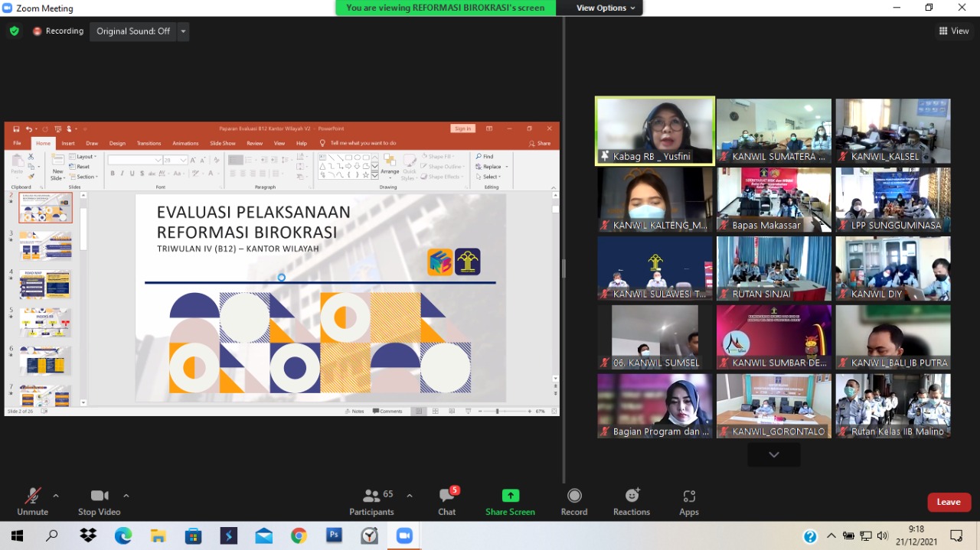This screenshot has width=980, height=550.
Task: Click the green encryption shield icon
Action: pyautogui.click(x=15, y=31)
